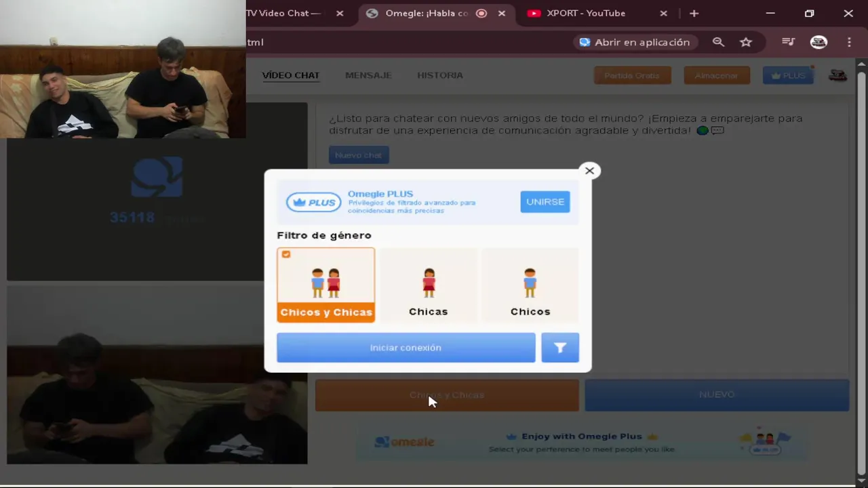Click the address bar URL text
Image resolution: width=868 pixels, height=488 pixels.
255,42
